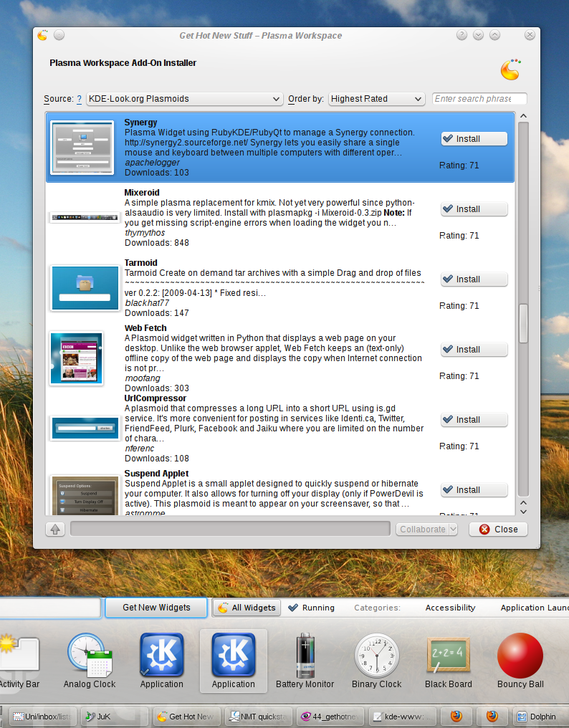Click author name apachelogger
This screenshot has height=728, width=569.
point(153,163)
